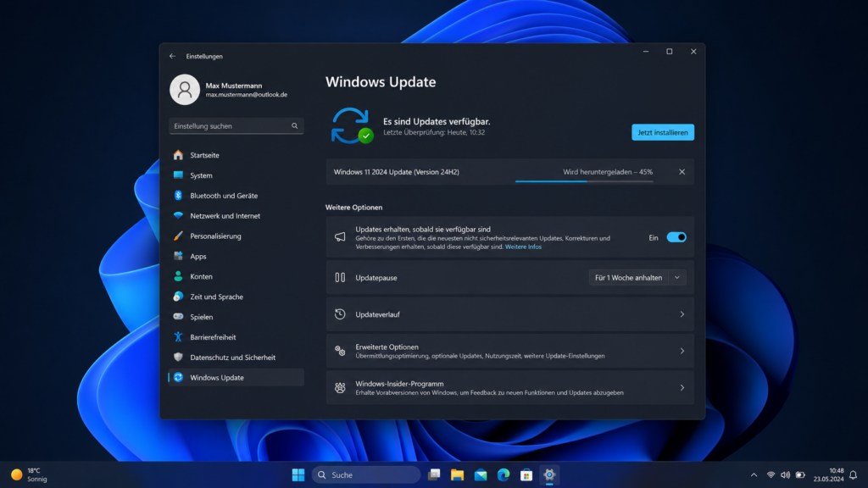Open Microsoft Store from taskbar
Image resolution: width=868 pixels, height=488 pixels.
click(526, 474)
